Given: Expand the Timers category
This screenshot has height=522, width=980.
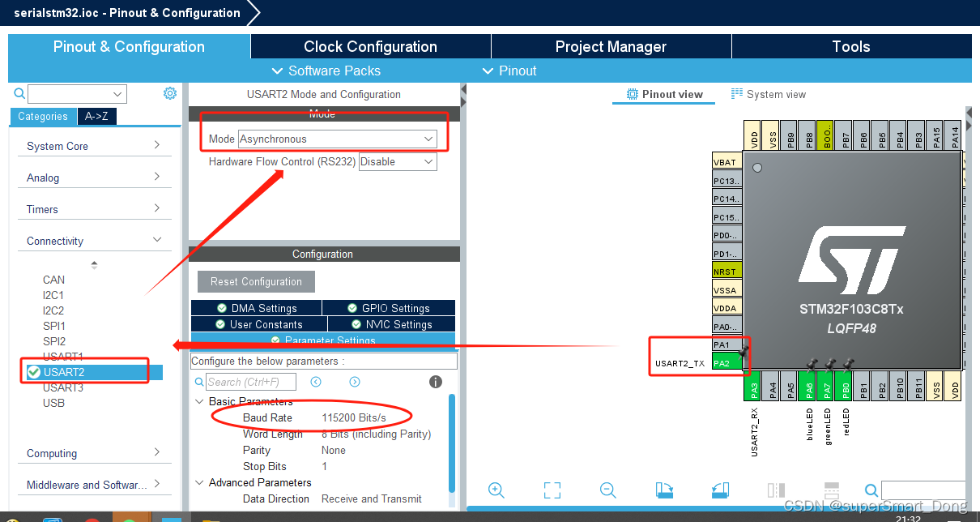Looking at the screenshot, I should click(x=94, y=209).
